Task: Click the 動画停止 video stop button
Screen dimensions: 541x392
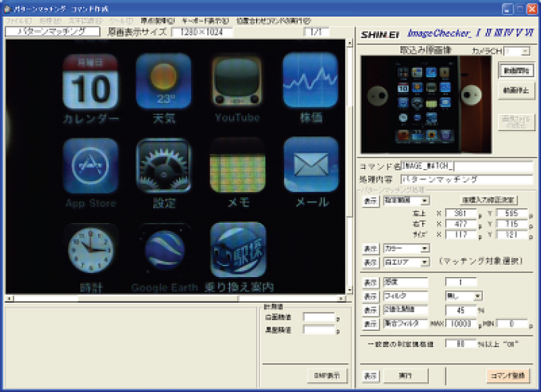Action: click(x=516, y=91)
